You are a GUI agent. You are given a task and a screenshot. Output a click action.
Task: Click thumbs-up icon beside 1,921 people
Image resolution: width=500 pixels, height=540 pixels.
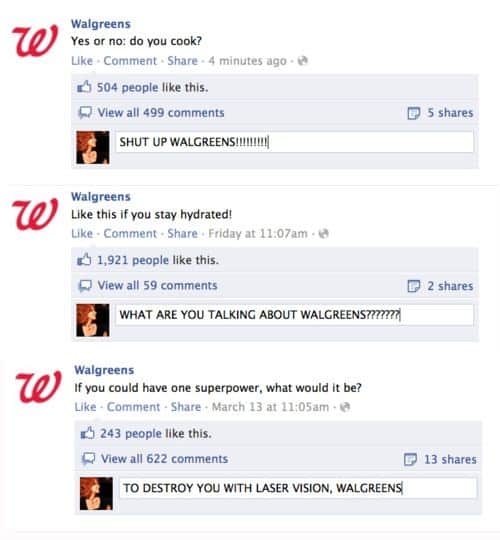point(84,260)
